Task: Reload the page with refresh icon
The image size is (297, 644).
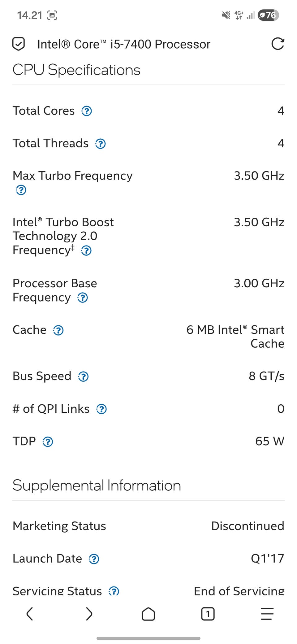Action: click(278, 44)
